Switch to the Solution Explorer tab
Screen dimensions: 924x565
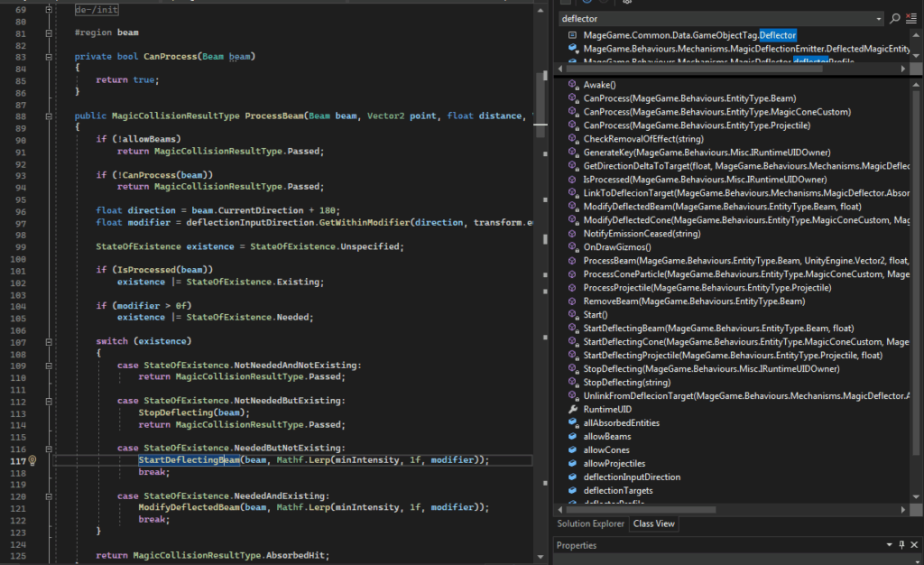tap(590, 523)
